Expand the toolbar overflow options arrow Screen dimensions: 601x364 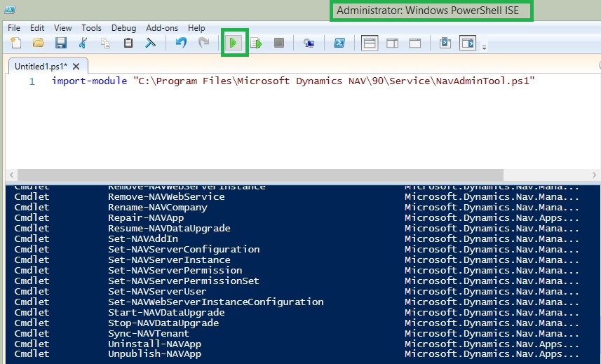484,48
